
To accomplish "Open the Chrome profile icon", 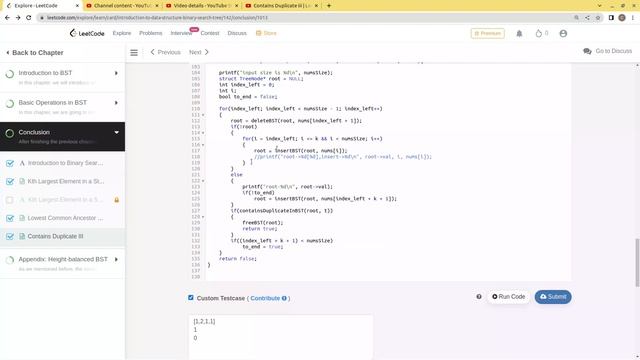I will (622, 18).
